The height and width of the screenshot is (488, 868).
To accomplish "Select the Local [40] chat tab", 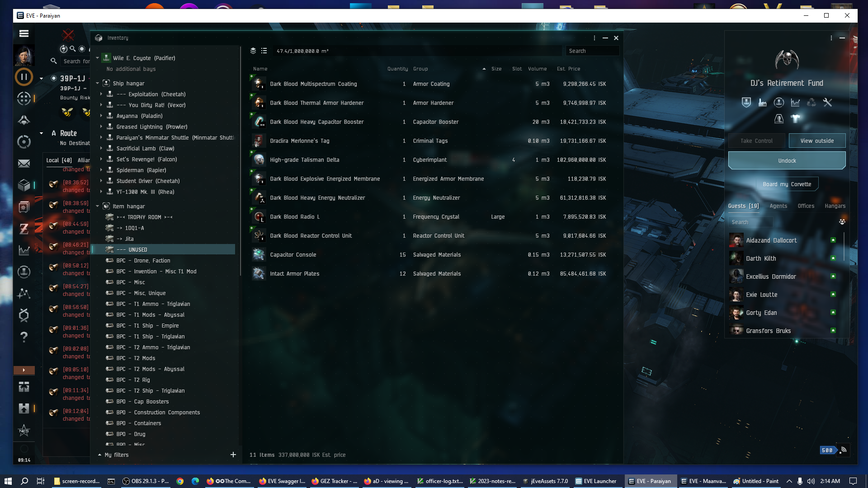I will [59, 160].
